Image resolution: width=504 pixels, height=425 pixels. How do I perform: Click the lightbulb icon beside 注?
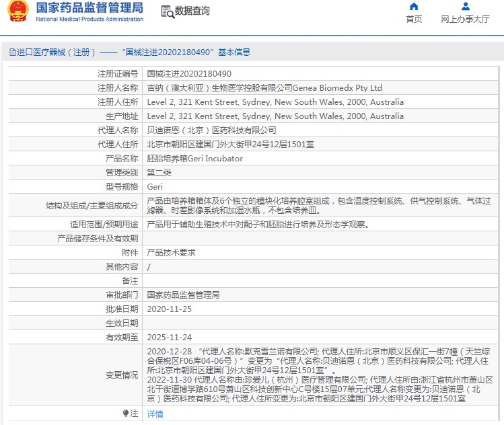coord(126,413)
